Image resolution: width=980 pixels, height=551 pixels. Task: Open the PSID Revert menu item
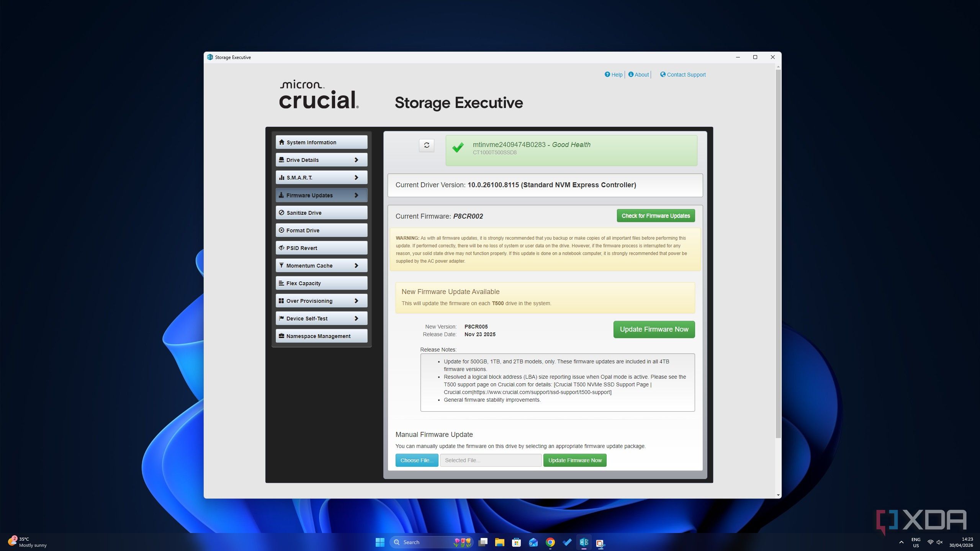321,248
